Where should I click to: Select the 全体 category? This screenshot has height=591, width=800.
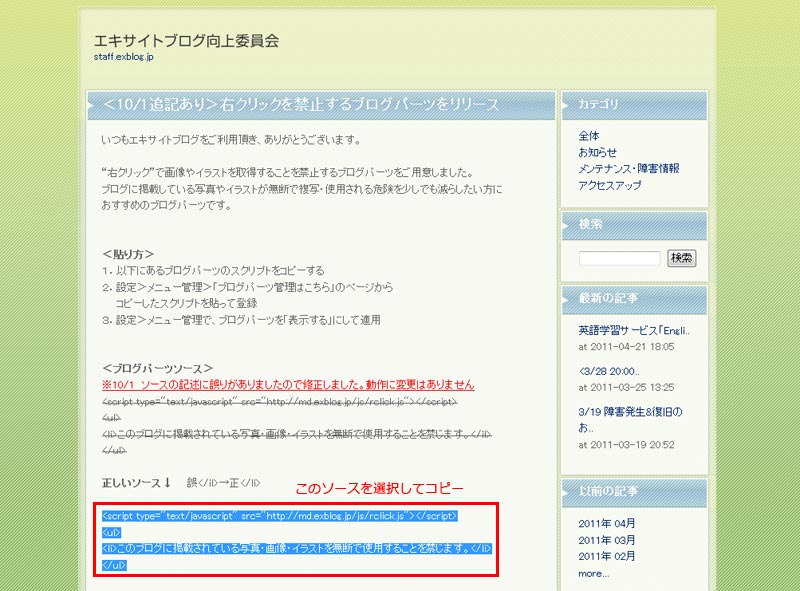pos(589,136)
